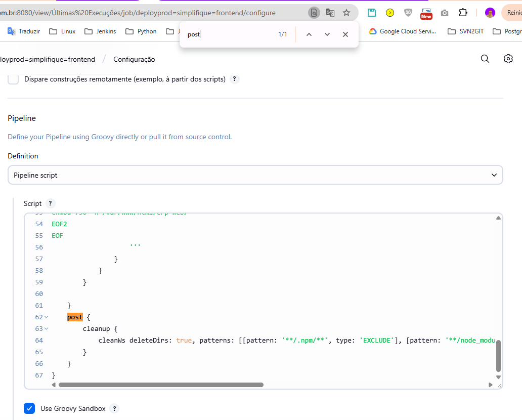Click inside the find bar text field

[230, 34]
